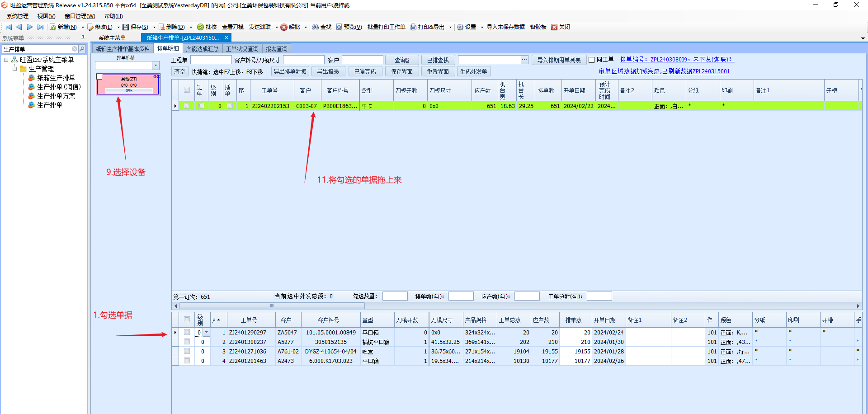Toggle 急单 checkbox for ZJ2402202153
The image size is (868, 414).
click(201, 106)
